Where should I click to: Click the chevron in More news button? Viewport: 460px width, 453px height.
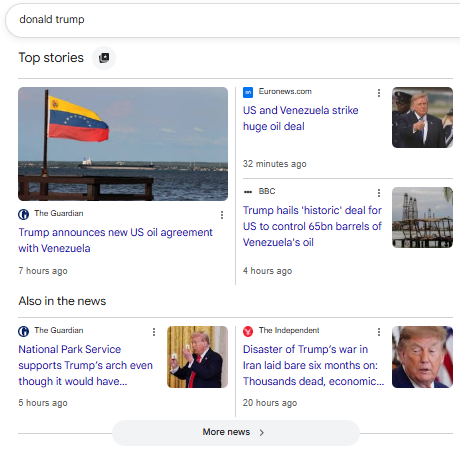coord(262,432)
